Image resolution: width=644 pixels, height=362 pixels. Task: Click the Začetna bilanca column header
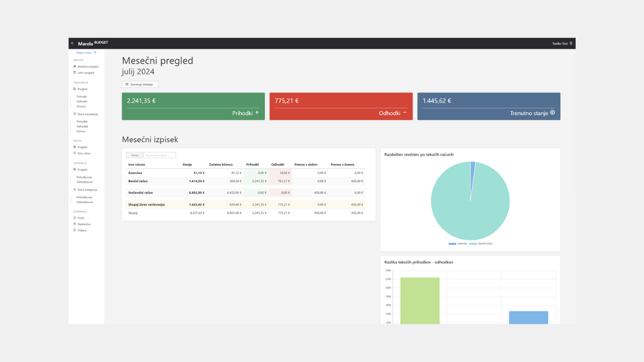[x=221, y=164]
